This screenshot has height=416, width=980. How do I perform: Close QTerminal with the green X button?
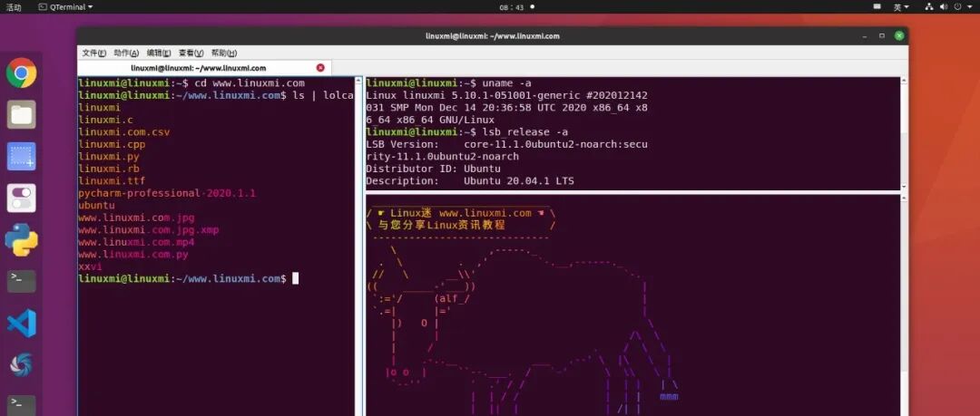pos(899,36)
